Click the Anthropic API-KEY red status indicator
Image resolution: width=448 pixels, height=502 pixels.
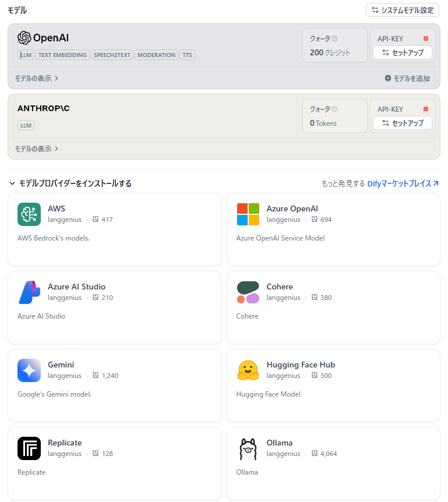[426, 109]
